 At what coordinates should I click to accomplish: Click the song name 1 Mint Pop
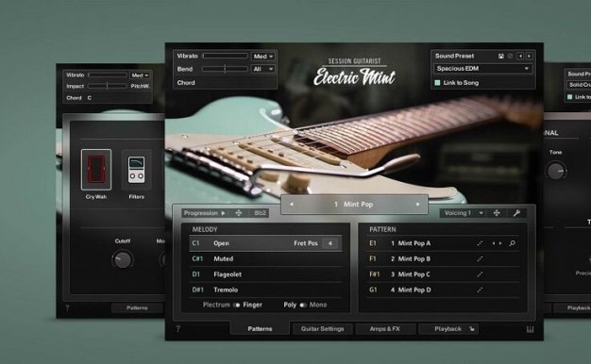click(354, 205)
